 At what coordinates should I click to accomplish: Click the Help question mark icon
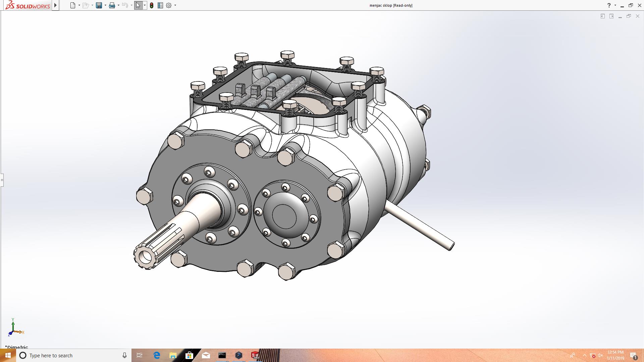[609, 5]
